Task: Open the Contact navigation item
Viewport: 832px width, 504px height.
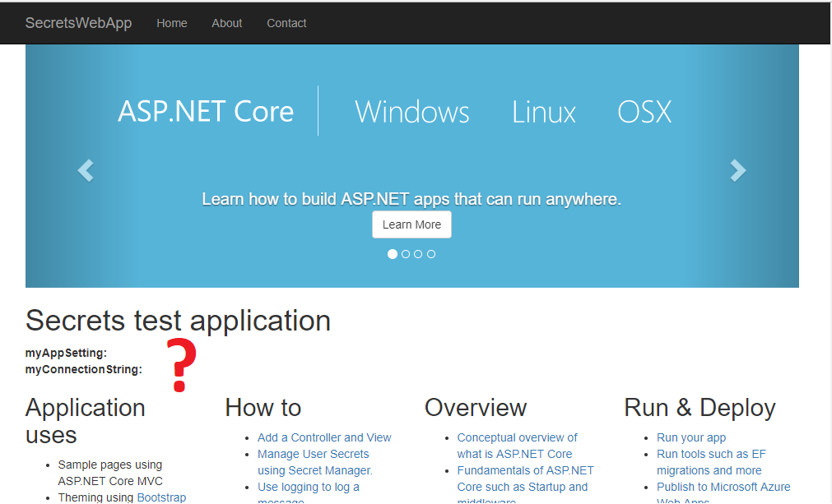Action: coord(286,23)
